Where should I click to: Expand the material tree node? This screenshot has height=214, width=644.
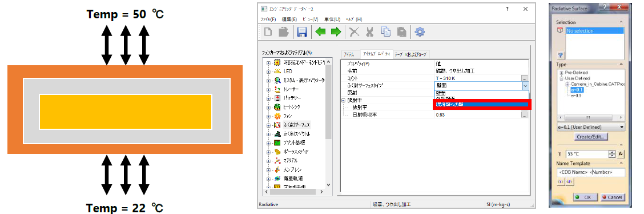tap(269, 160)
